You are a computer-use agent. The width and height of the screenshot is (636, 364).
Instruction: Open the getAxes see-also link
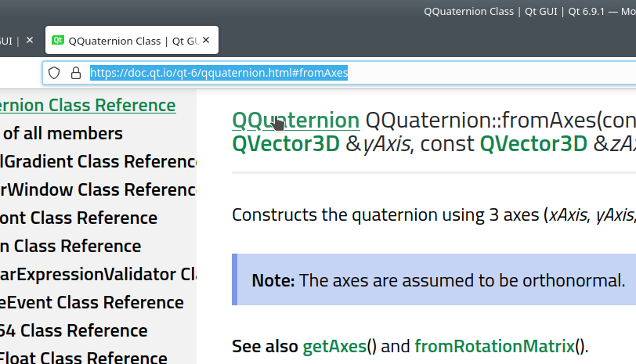tap(334, 346)
